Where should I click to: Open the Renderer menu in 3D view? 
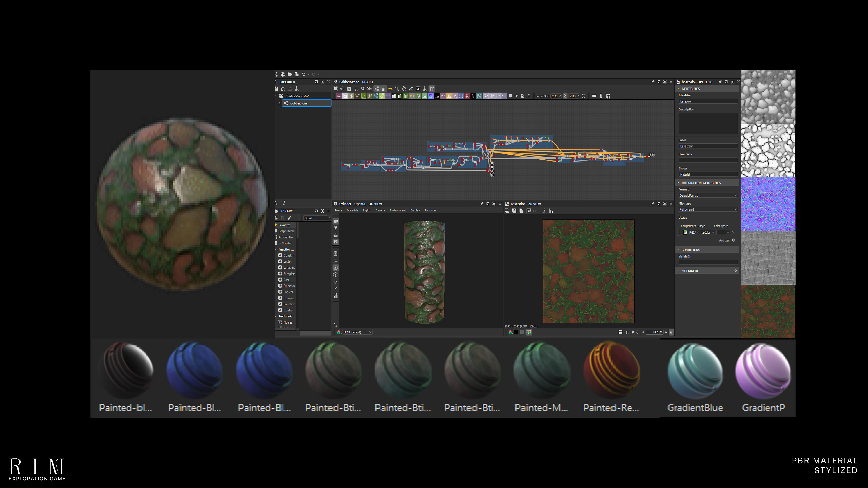click(x=430, y=211)
